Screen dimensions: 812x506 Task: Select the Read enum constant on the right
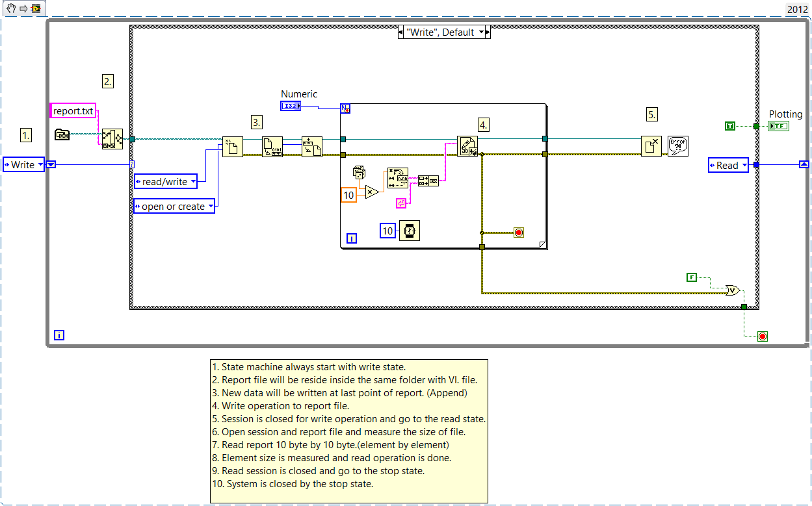pyautogui.click(x=727, y=164)
